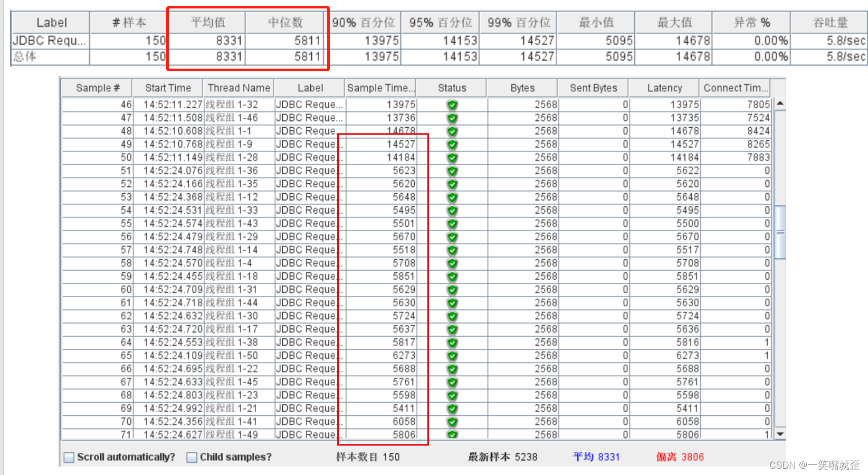Sort by the Thread Name column header
The width and height of the screenshot is (868, 475).
pos(239,88)
